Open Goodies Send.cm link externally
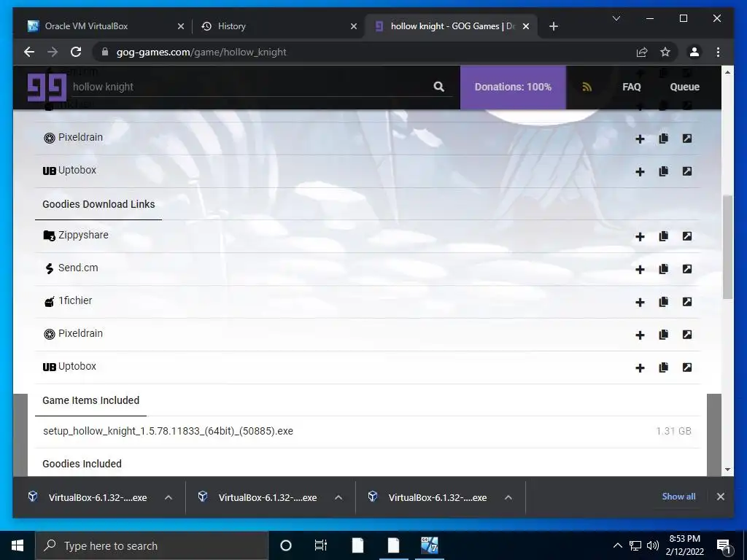Image resolution: width=747 pixels, height=560 pixels. point(687,269)
